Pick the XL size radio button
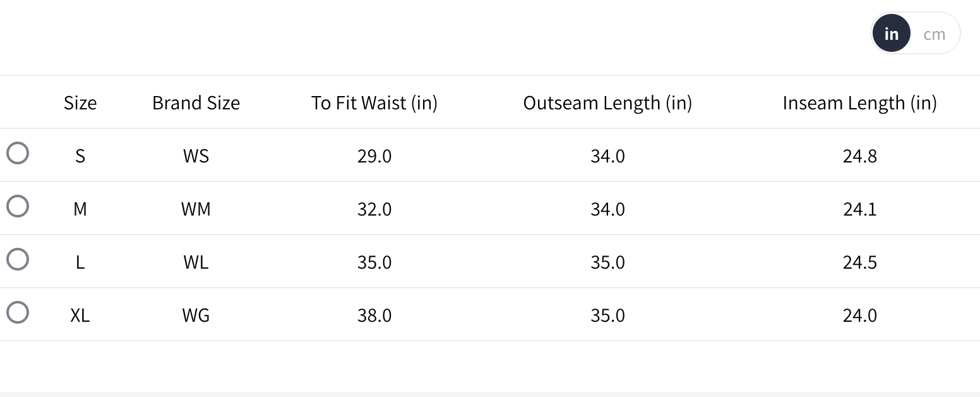980x397 pixels. point(18,312)
